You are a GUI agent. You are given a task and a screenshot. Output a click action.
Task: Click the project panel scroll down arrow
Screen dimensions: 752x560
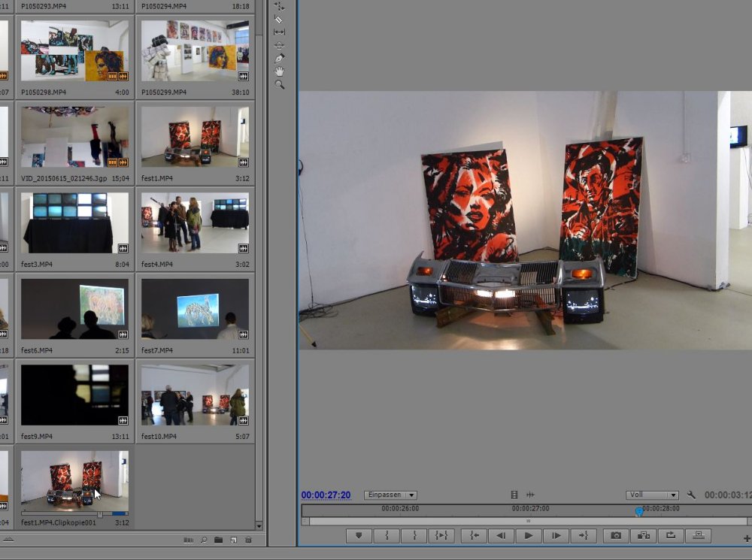coord(259,526)
